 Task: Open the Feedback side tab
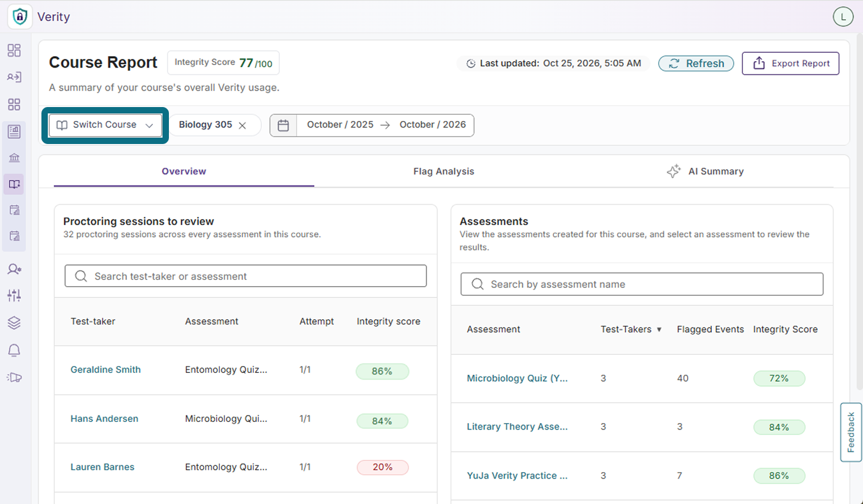(851, 432)
